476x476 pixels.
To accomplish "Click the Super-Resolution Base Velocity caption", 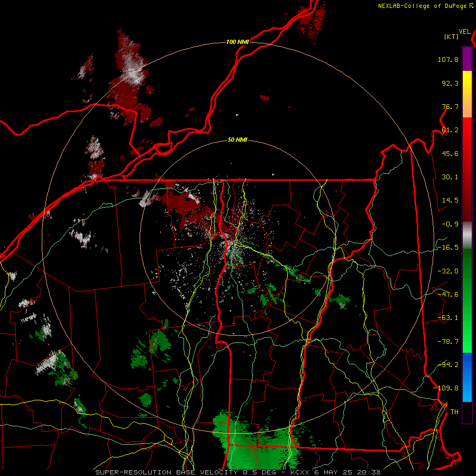I will (x=237, y=472).
